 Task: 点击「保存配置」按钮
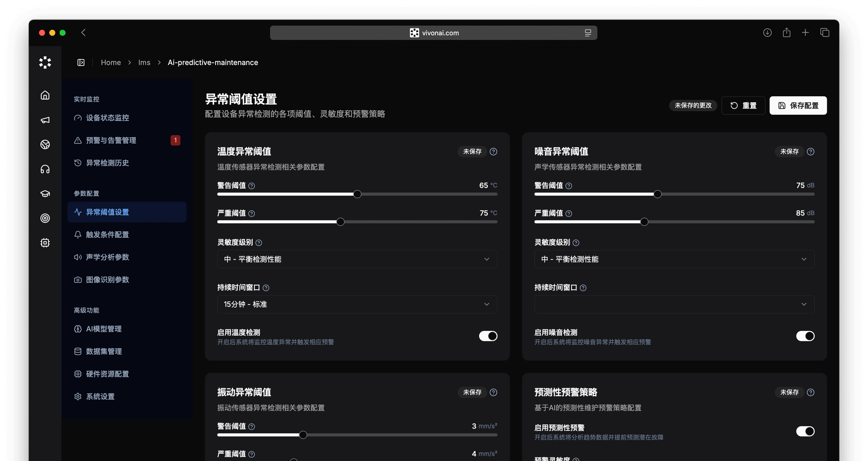coord(798,105)
